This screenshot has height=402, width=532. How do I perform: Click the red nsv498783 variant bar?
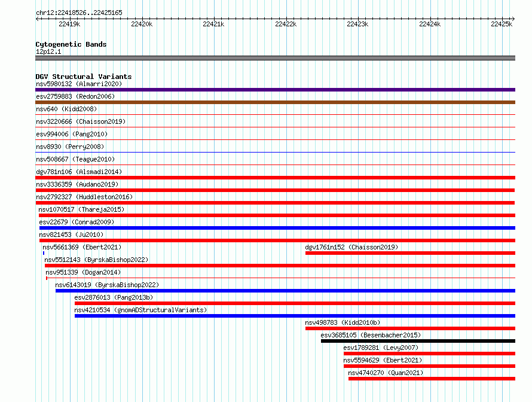point(410,328)
